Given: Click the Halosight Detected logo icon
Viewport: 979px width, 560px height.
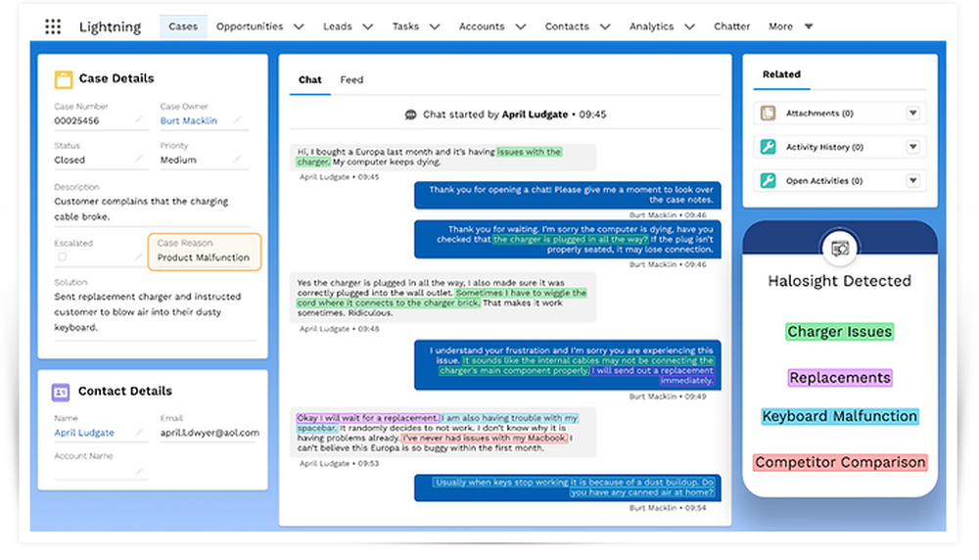Looking at the screenshot, I should (840, 248).
